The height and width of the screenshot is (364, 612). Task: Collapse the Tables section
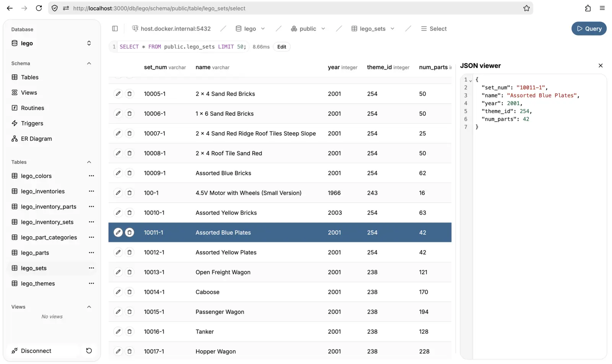click(x=89, y=162)
